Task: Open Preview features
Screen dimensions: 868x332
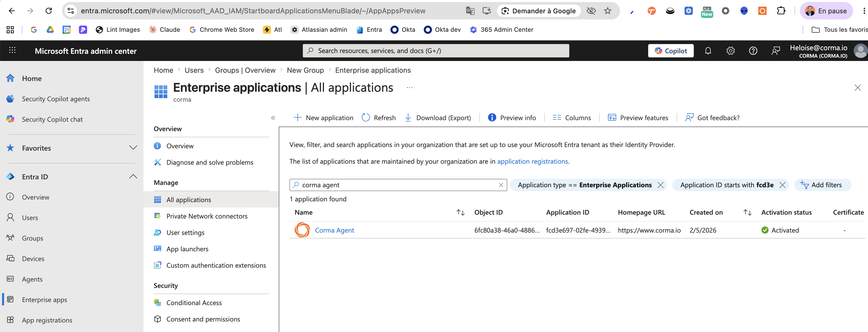Action: 638,118
